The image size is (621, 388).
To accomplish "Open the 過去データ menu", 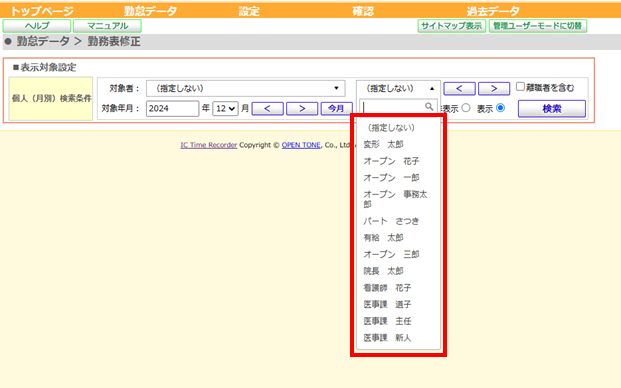I will [493, 11].
